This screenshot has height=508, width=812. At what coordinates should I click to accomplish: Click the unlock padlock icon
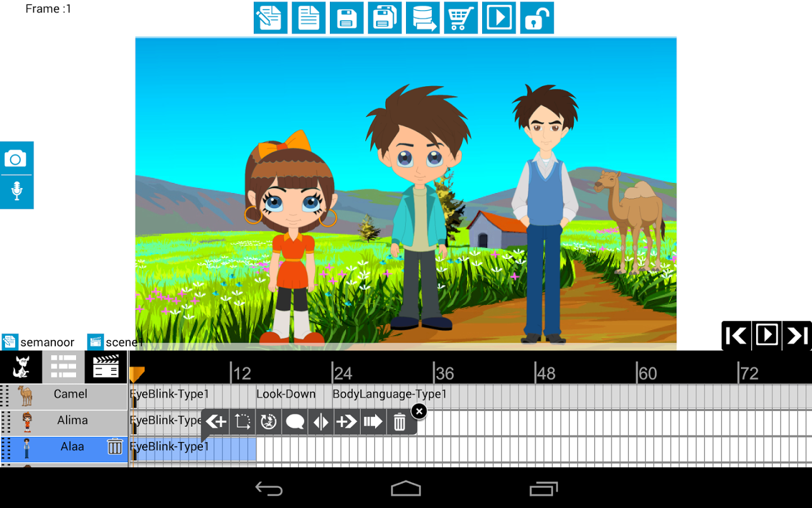pos(537,18)
